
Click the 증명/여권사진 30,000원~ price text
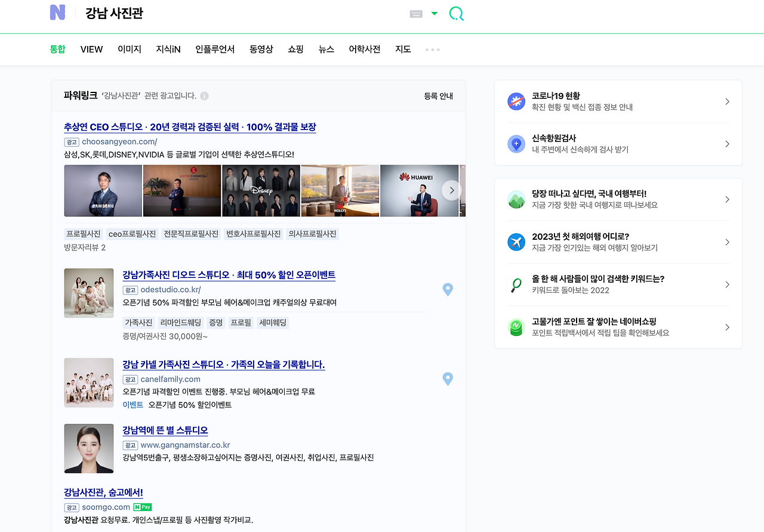click(x=165, y=336)
